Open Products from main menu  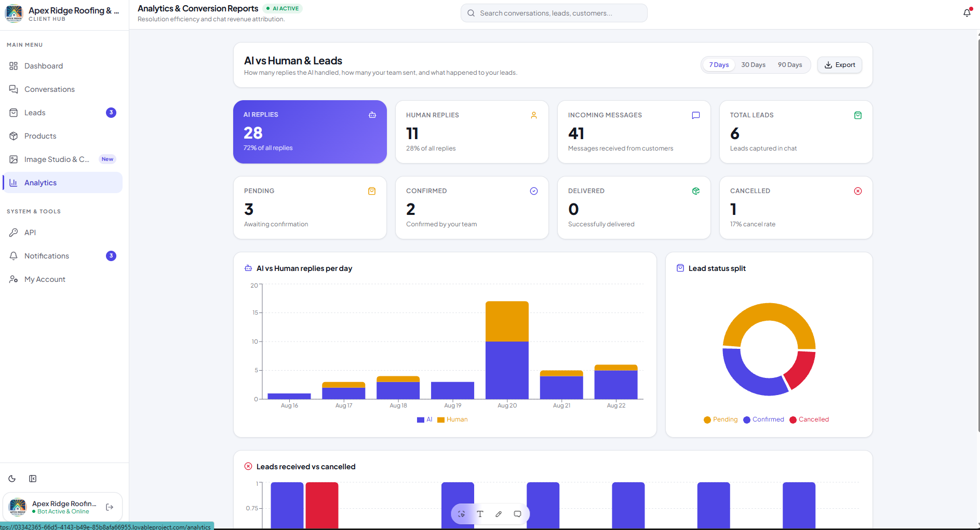pyautogui.click(x=62, y=136)
